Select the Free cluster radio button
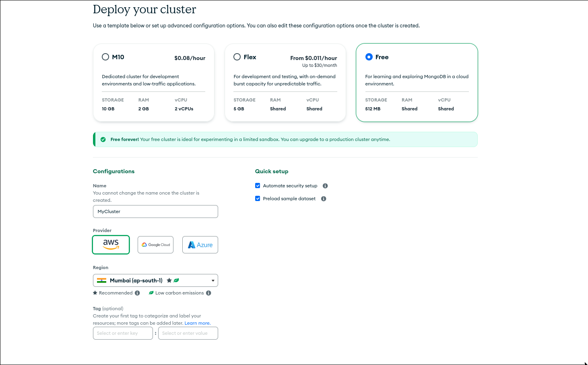588x365 pixels. click(369, 57)
